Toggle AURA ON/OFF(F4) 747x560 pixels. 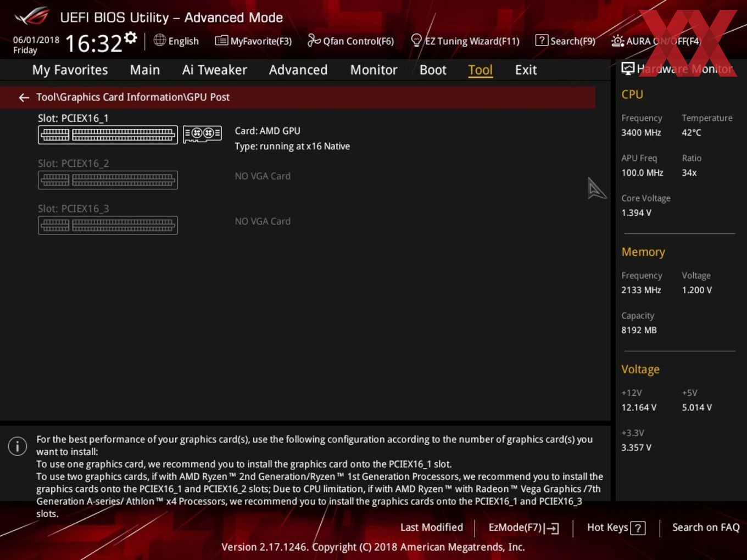pyautogui.click(x=656, y=41)
